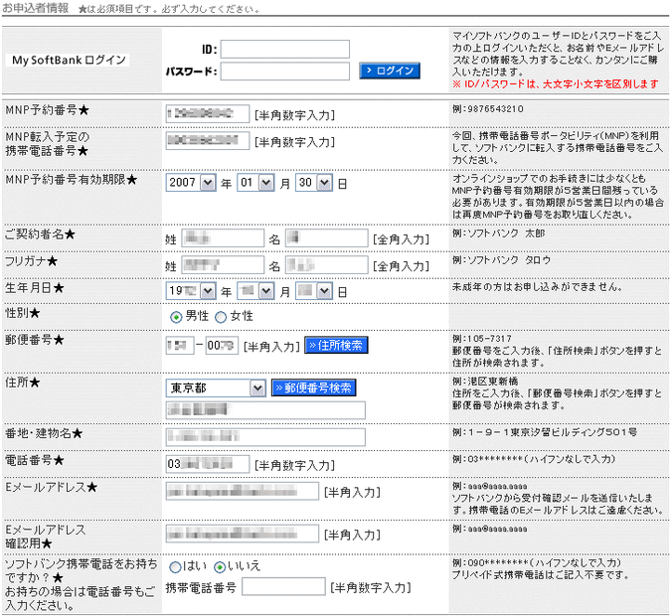The height and width of the screenshot is (616, 672).
Task: Click the MNP予約番号 input field
Action: (x=208, y=114)
